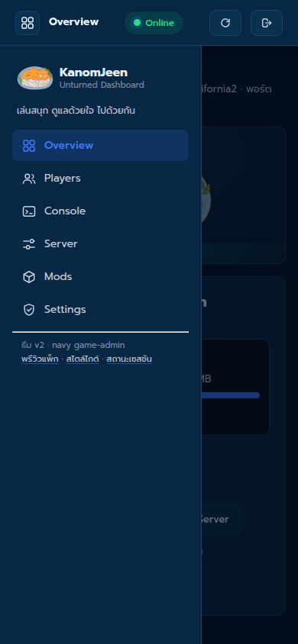Toggle the sidebar menu grid button
298x644 pixels.
28,23
